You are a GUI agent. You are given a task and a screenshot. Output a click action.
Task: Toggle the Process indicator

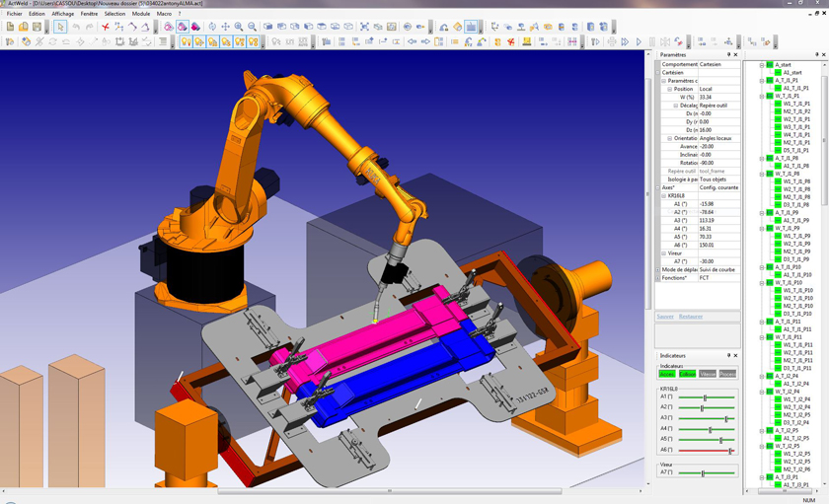coord(727,374)
